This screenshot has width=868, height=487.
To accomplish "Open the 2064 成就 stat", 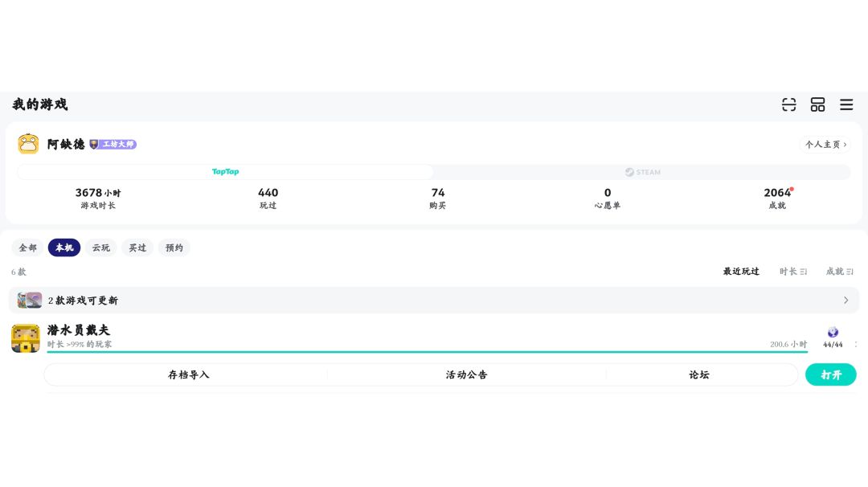I will pos(778,198).
